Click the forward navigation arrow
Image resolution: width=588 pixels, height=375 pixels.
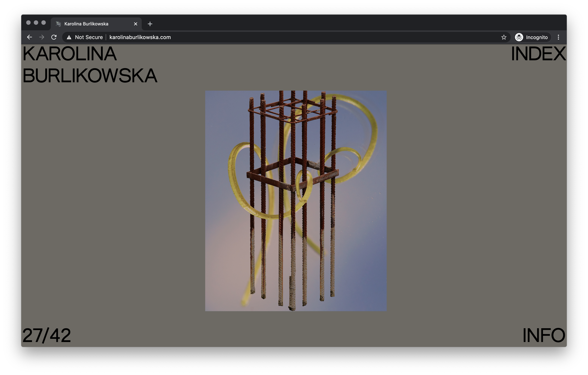(x=42, y=37)
